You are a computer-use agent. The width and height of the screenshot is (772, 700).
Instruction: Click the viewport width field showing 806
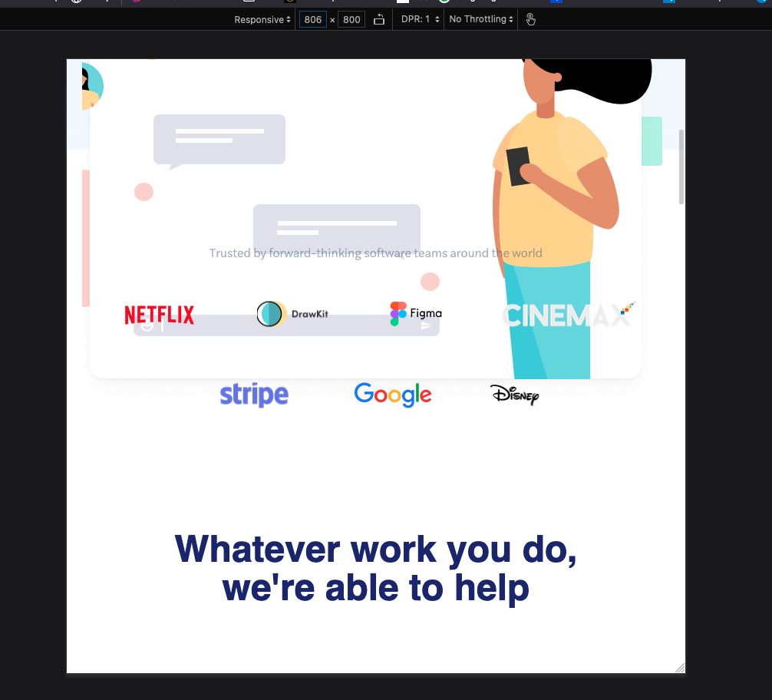312,20
